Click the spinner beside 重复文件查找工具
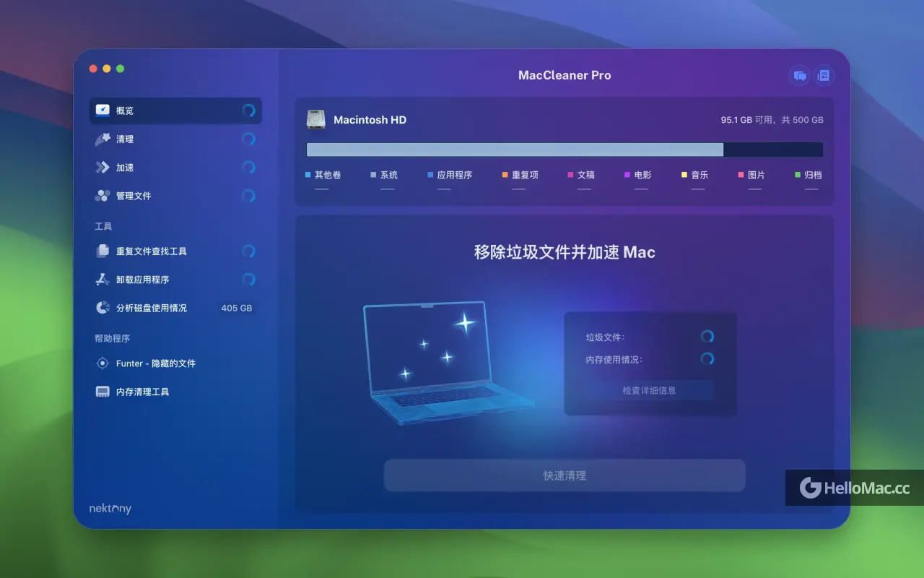The width and height of the screenshot is (924, 578). point(248,251)
